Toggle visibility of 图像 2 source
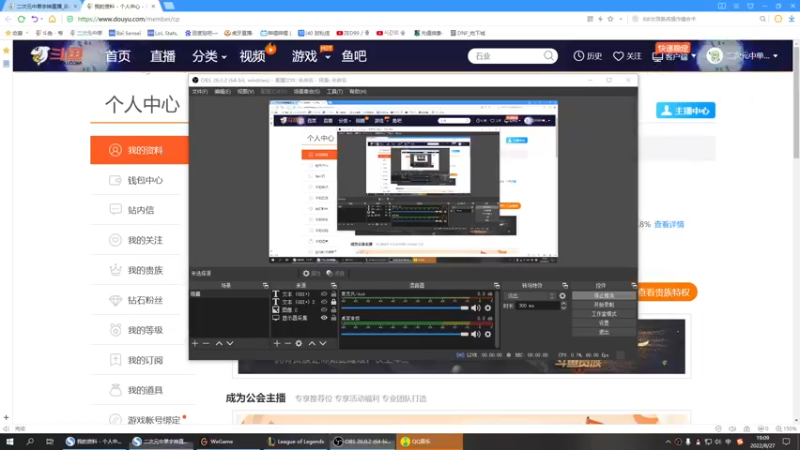This screenshot has width=800, height=450. [324, 310]
